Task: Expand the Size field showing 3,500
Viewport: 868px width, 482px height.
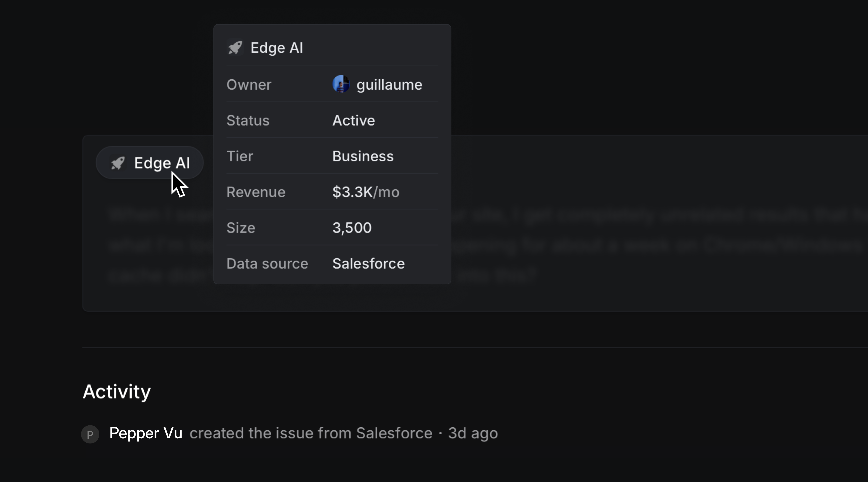Action: tap(352, 228)
